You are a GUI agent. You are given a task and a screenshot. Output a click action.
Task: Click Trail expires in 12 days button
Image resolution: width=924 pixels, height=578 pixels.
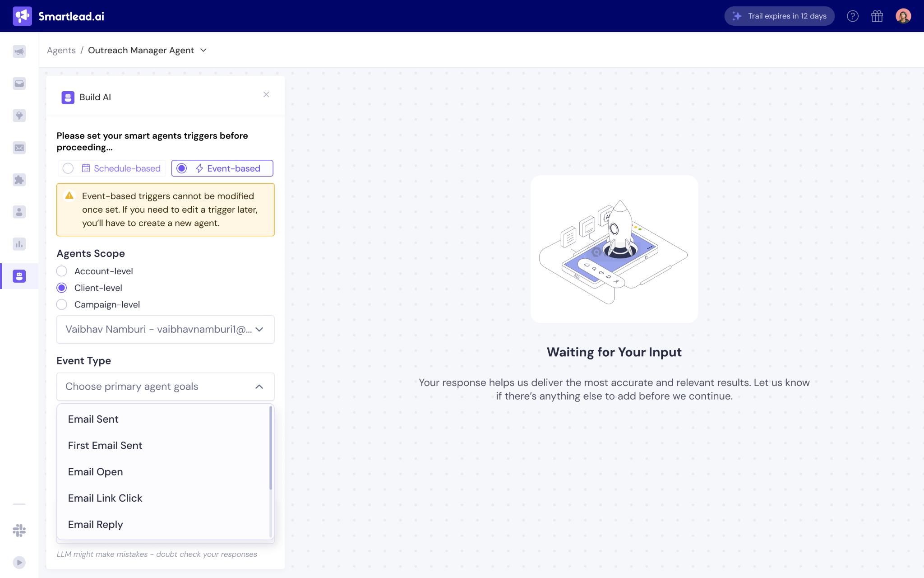coord(779,16)
